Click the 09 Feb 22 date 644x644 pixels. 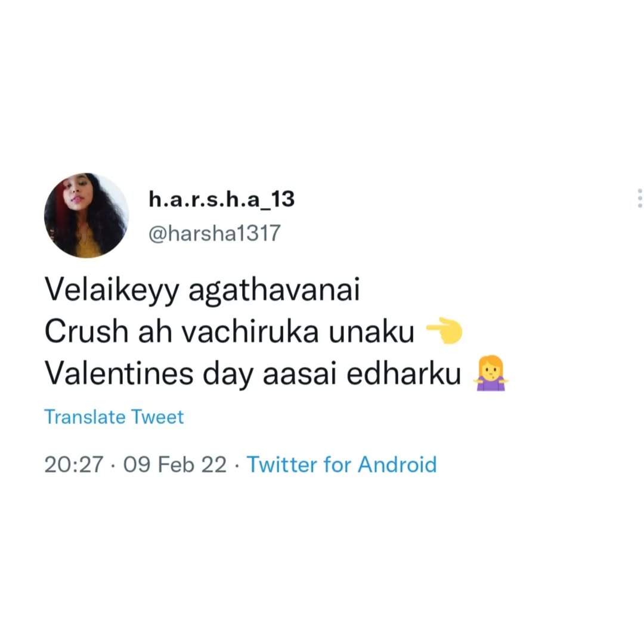175,465
